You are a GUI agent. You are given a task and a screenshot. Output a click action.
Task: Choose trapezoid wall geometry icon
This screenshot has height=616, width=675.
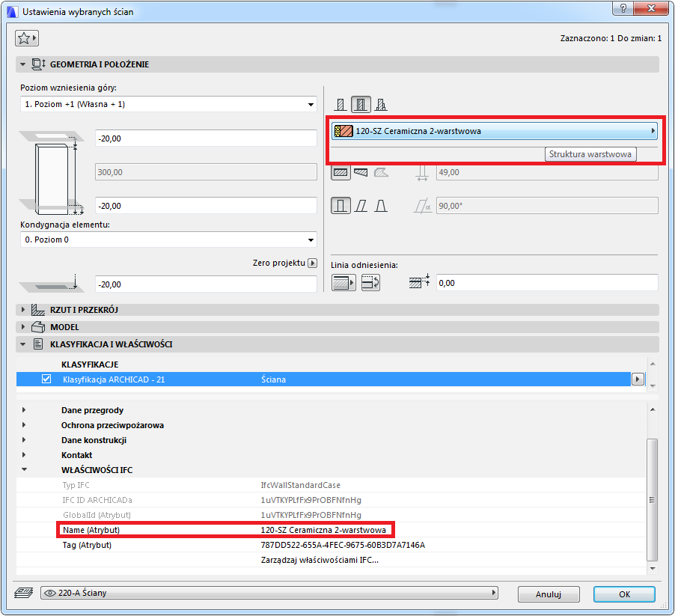(361, 172)
